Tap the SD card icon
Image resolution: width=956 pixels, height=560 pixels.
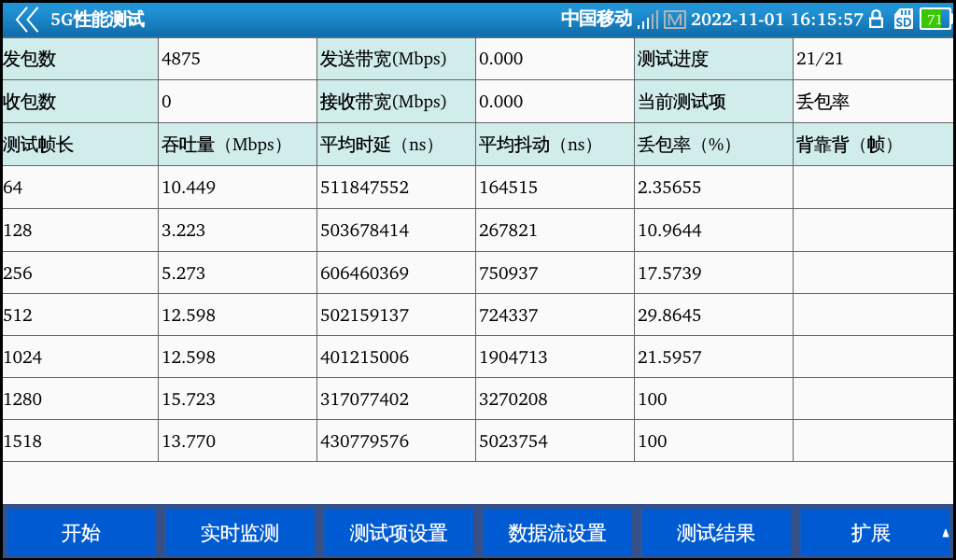tap(903, 19)
